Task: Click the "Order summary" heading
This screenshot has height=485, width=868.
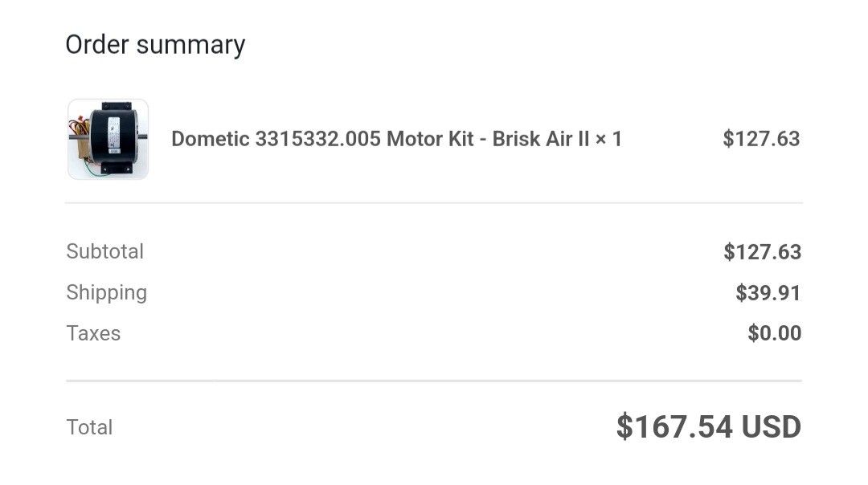Action: (155, 45)
